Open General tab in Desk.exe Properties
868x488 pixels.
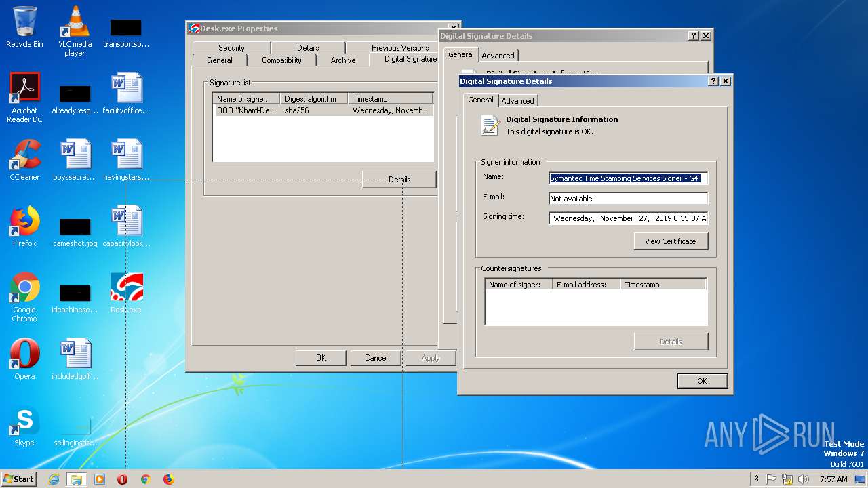coord(220,60)
